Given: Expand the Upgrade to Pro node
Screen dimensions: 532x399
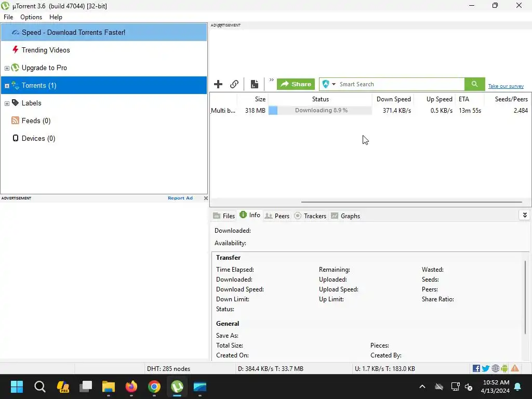Looking at the screenshot, I should (x=7, y=68).
